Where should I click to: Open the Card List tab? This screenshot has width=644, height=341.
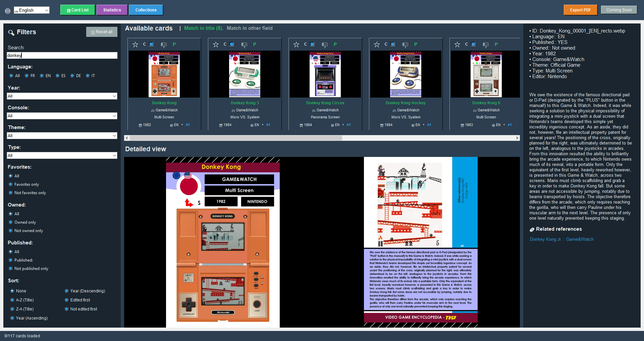point(78,10)
